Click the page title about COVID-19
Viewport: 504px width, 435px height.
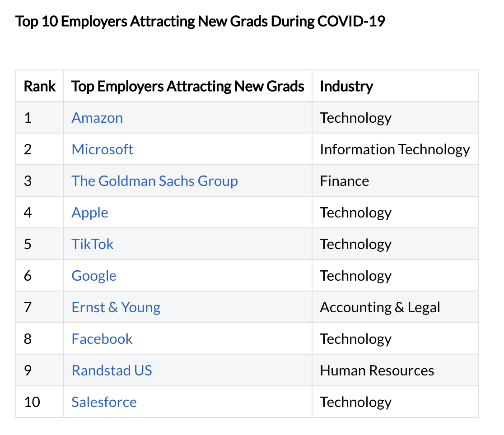coord(200,22)
